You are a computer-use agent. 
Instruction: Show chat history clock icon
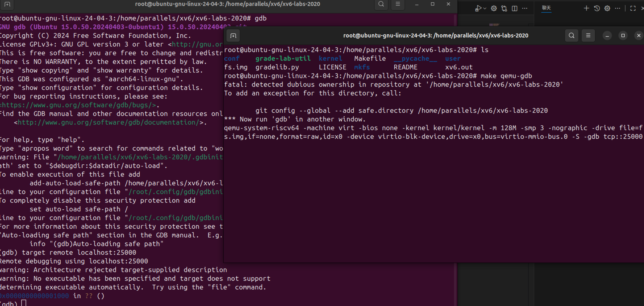click(x=597, y=8)
